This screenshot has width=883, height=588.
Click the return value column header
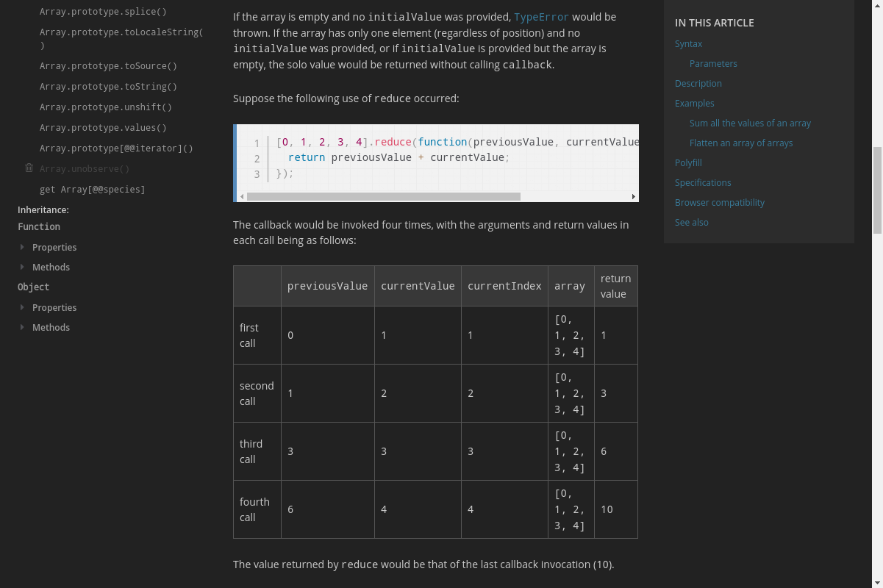[x=615, y=286]
